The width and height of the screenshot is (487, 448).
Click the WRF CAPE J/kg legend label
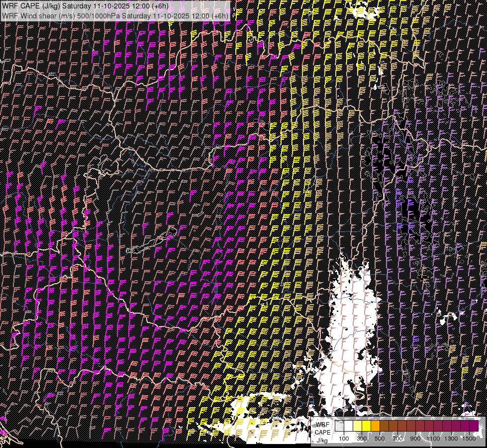(x=323, y=433)
